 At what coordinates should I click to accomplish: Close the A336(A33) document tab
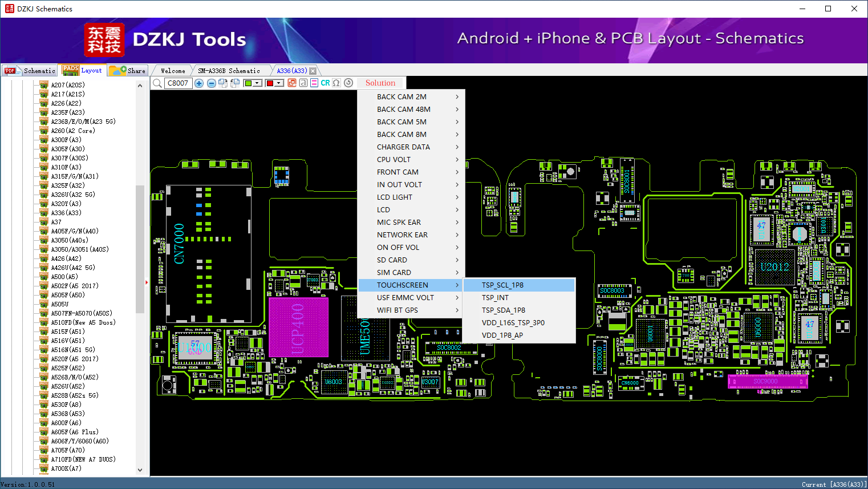click(x=313, y=71)
